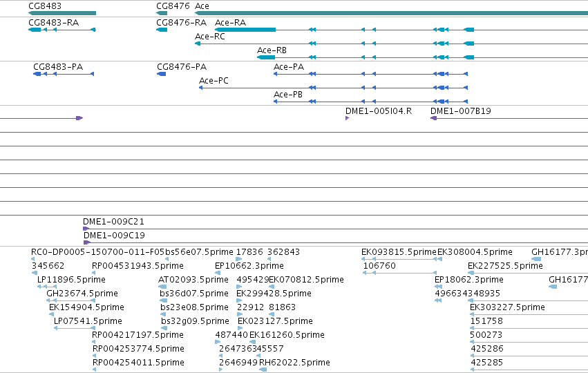This screenshot has width=588, height=373.
Task: Click the bs32g09.5prime EST label
Action: click(x=195, y=321)
